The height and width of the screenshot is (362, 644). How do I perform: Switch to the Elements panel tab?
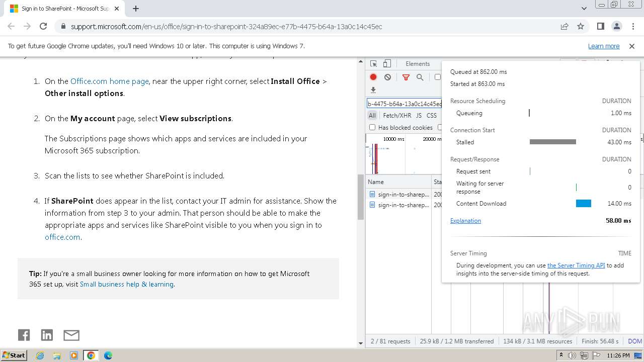coord(418,64)
